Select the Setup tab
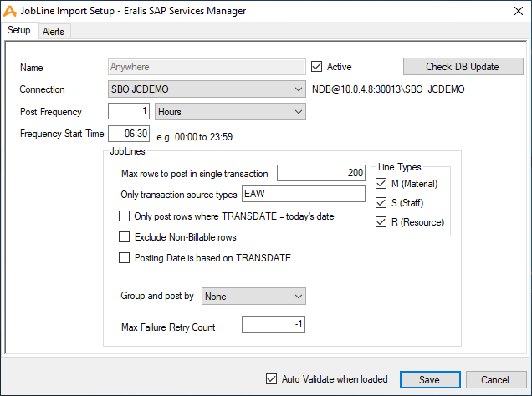The height and width of the screenshot is (396, 532). [x=19, y=31]
